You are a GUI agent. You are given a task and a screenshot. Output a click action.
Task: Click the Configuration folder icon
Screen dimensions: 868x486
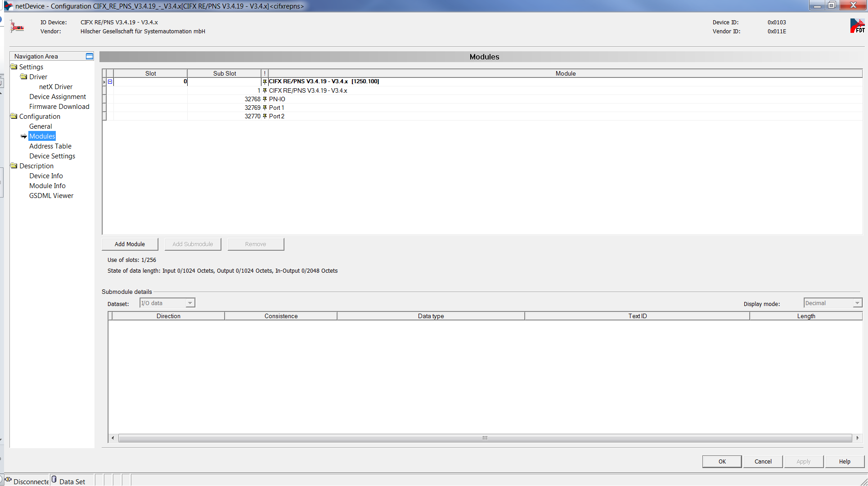click(x=14, y=116)
